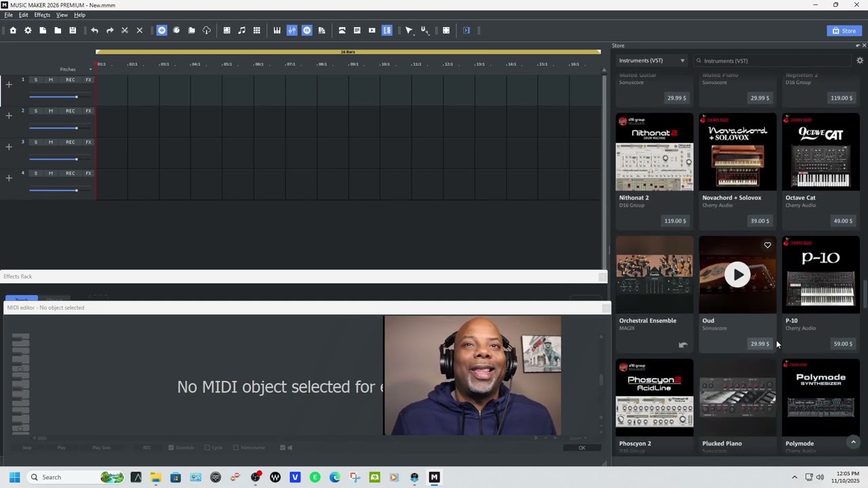Click the scroll-to-top arrow in the Store
This screenshot has height=488, width=868.
click(853, 442)
